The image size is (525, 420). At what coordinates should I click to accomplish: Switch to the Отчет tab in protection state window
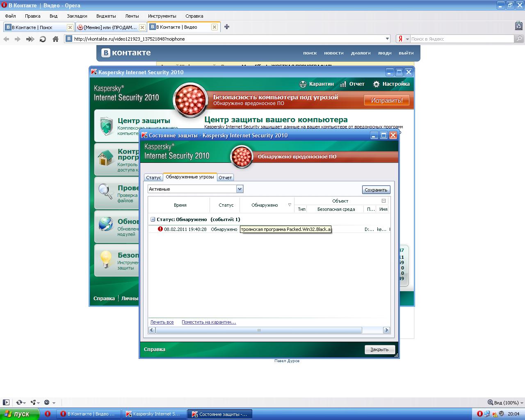click(225, 178)
